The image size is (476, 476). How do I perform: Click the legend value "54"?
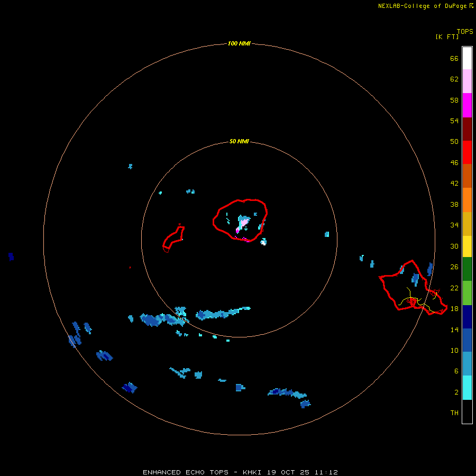point(454,121)
